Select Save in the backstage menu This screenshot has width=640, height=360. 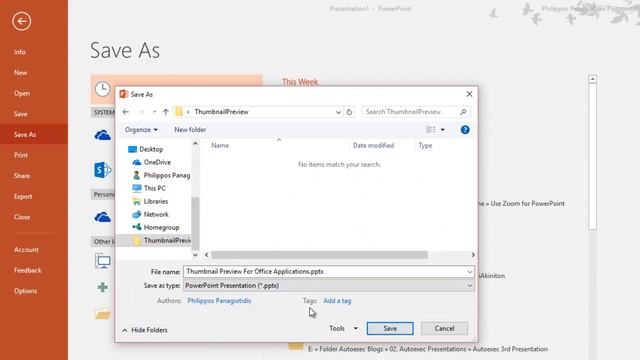[20, 114]
